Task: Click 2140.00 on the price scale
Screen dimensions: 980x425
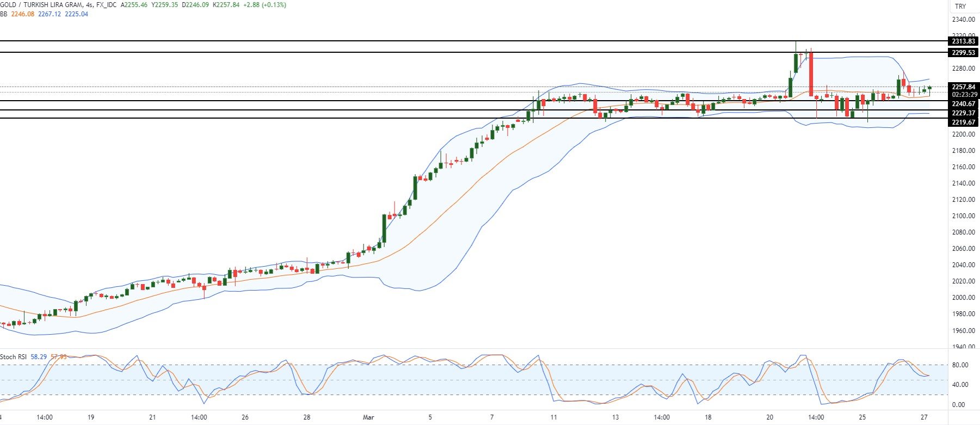Action: coord(963,183)
